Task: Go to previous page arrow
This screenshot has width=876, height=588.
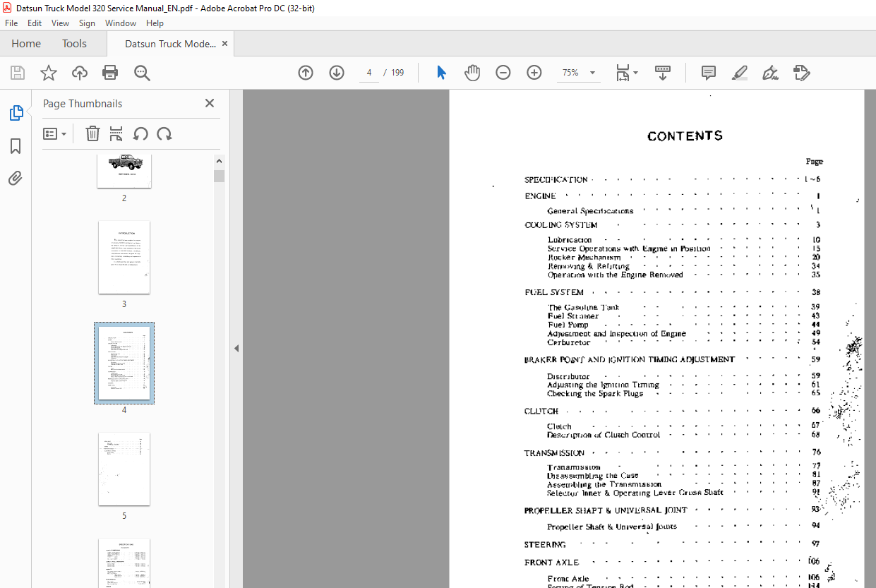Action: [x=306, y=73]
